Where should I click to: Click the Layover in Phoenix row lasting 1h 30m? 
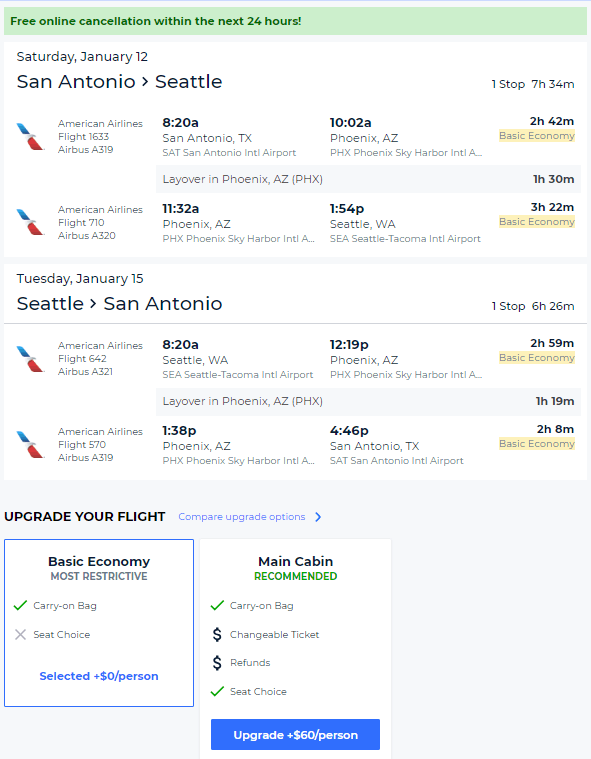[368, 179]
